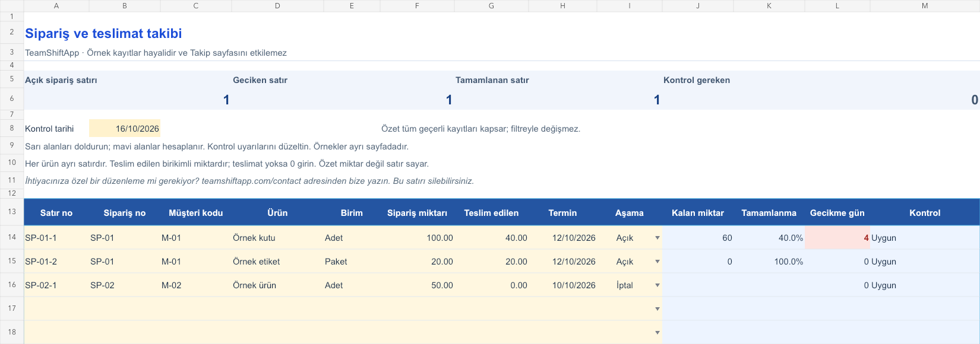This screenshot has width=980, height=344.
Task: Select the Kontrol tarihi date field 16/10/2026
Action: tap(125, 129)
